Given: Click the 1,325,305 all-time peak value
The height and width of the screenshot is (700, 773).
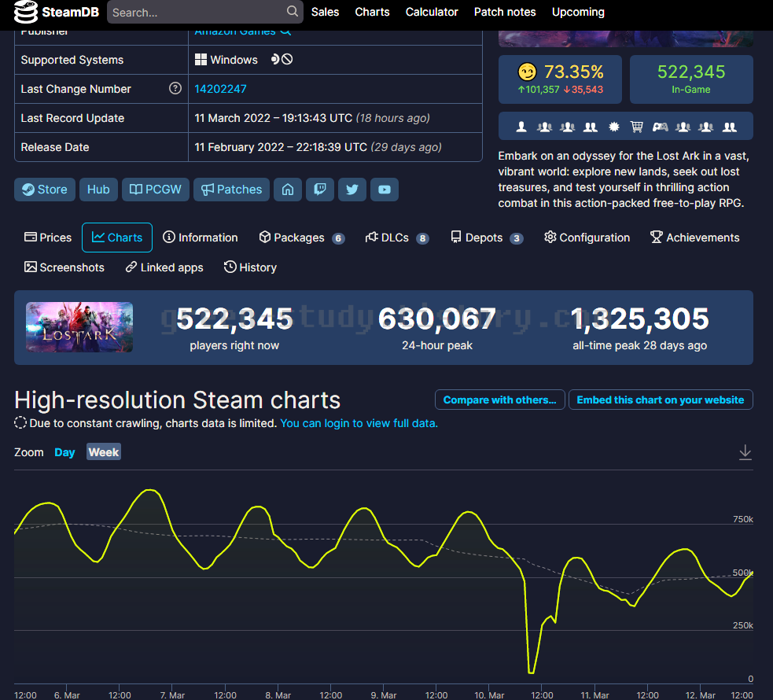Looking at the screenshot, I should [640, 319].
